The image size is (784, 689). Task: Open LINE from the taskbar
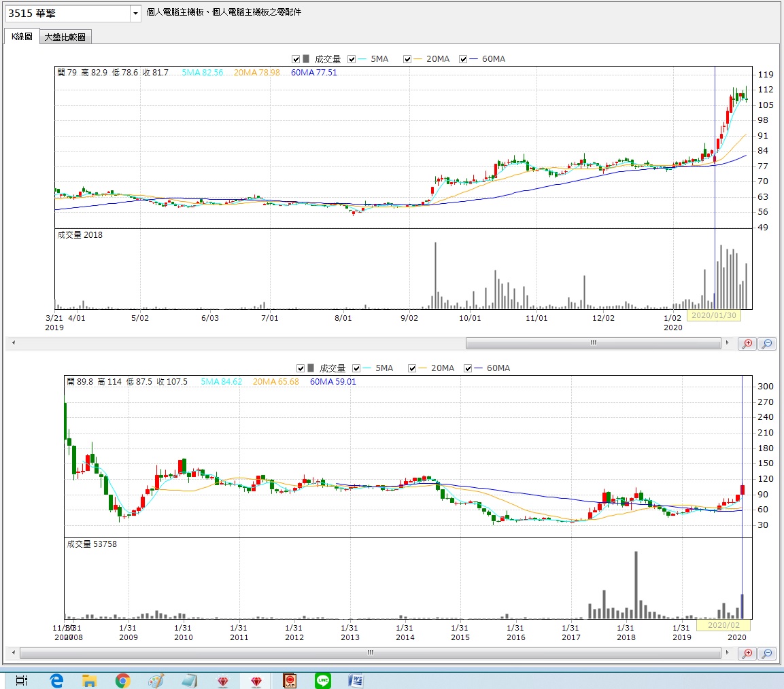323,680
